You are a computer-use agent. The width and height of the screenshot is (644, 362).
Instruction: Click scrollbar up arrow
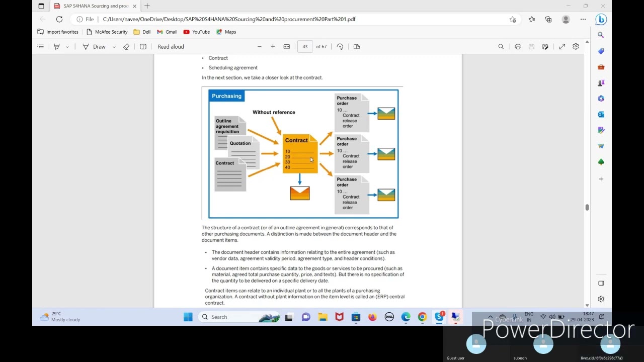click(x=587, y=42)
